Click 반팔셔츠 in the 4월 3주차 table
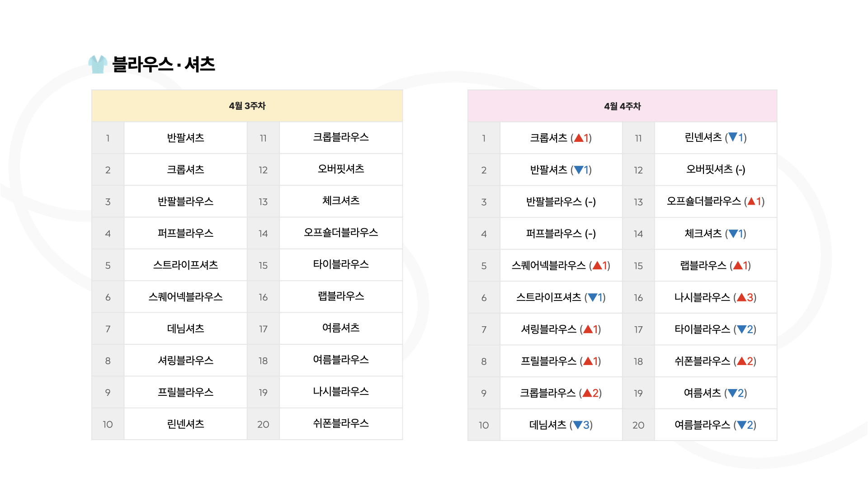 [x=186, y=138]
